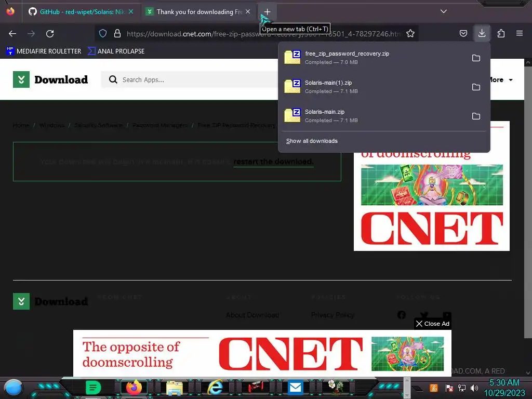Open the Security Software breadcrumb link
This screenshot has height=399, width=532.
coord(98,125)
